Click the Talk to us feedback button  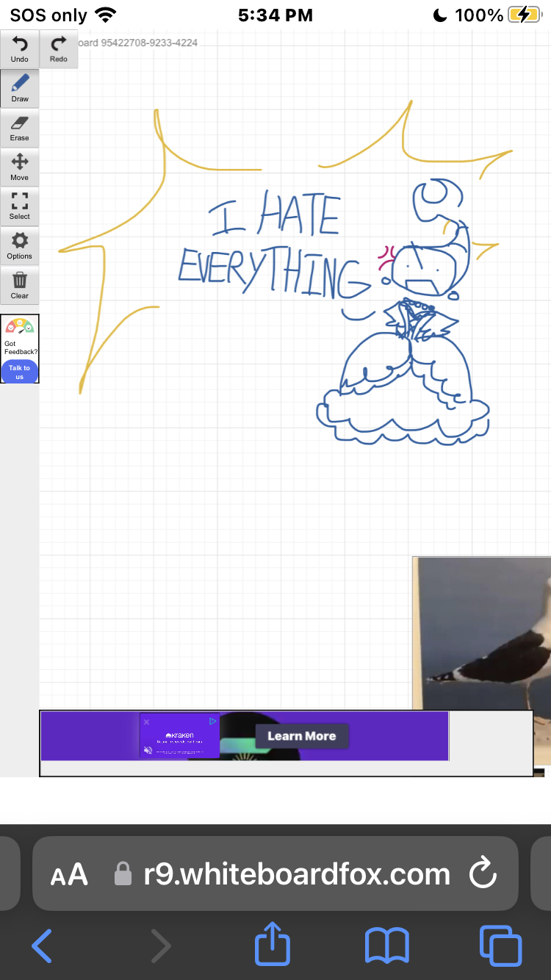click(x=20, y=372)
